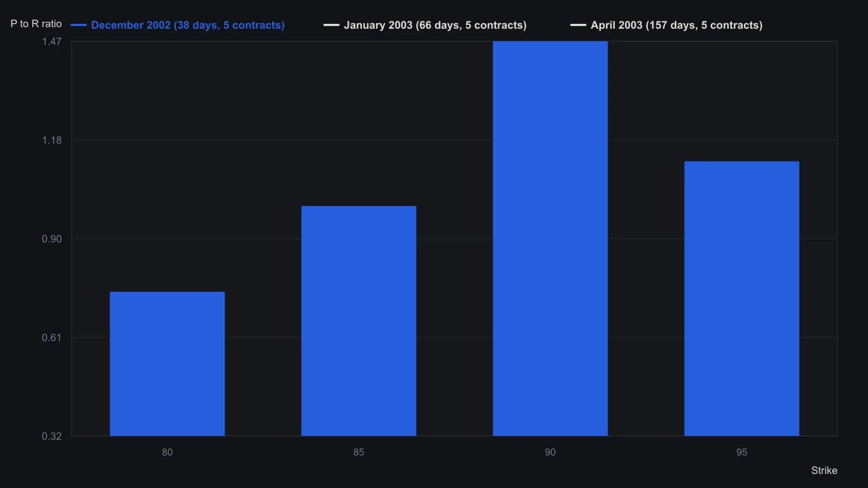This screenshot has width=868, height=488.
Task: Click the 'P to R ratio' axis title
Action: [36, 24]
